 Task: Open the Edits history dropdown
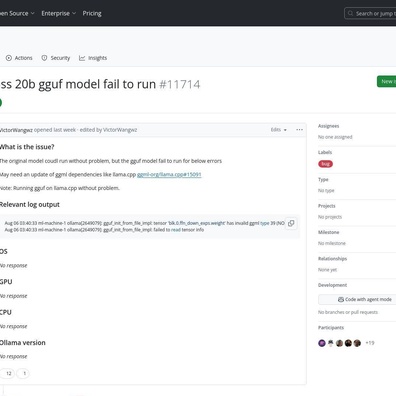click(x=279, y=130)
